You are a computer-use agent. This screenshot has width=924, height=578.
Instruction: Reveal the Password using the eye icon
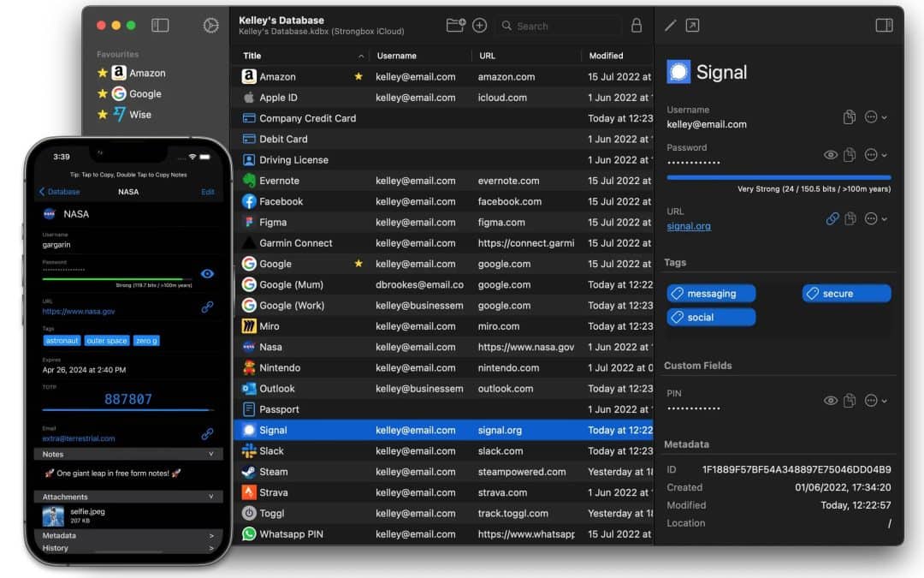click(x=830, y=155)
